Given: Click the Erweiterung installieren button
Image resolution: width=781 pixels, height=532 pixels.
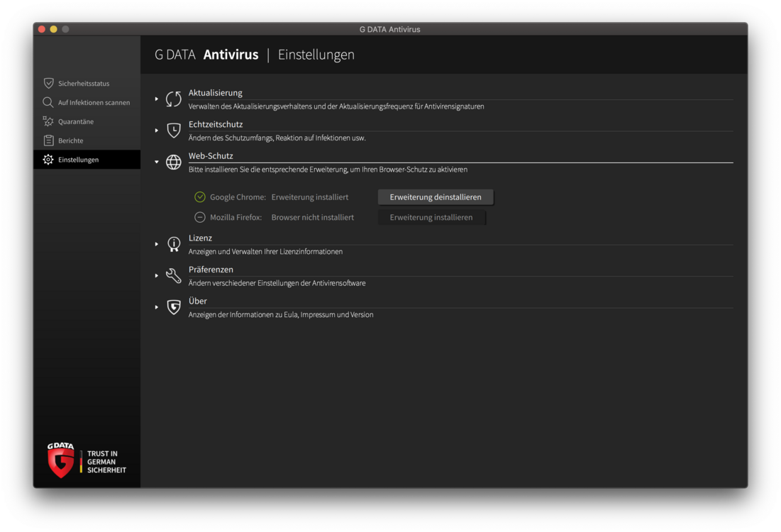Looking at the screenshot, I should [431, 217].
